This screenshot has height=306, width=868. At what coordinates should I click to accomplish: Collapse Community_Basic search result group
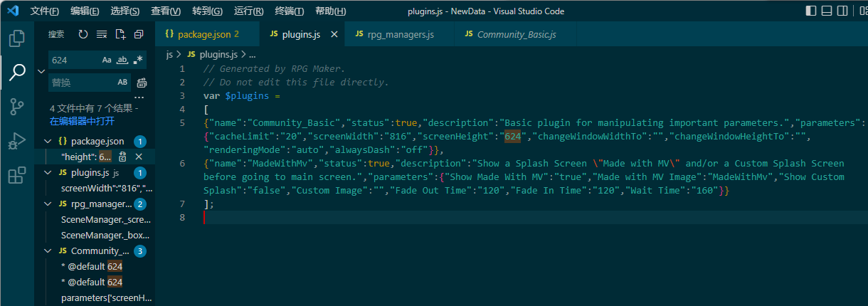coord(48,250)
